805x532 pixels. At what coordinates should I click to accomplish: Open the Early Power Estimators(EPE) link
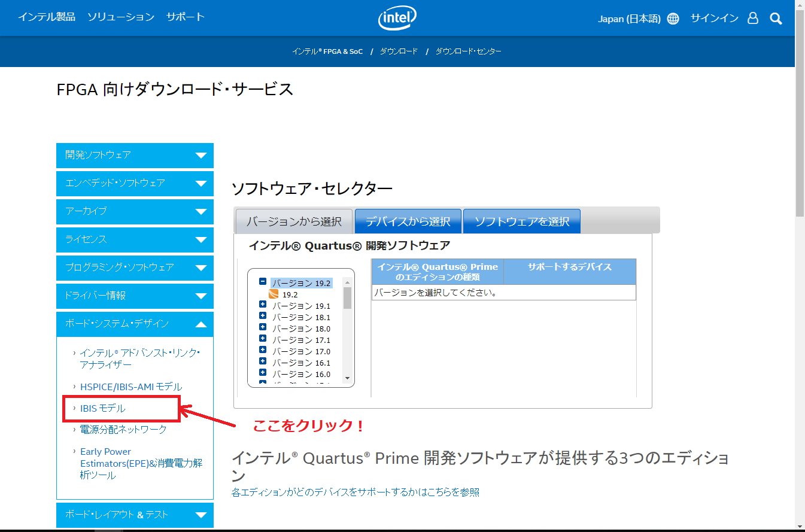(141, 464)
